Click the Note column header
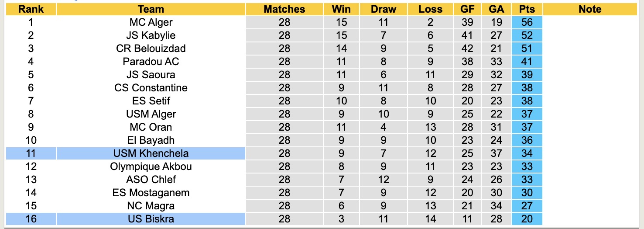The image size is (644, 229). click(590, 9)
